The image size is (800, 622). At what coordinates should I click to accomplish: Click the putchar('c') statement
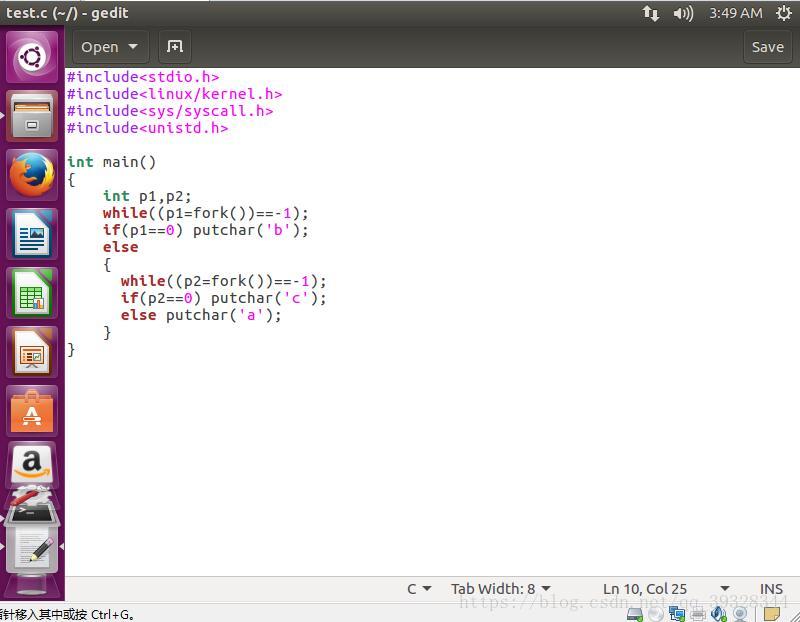[x=268, y=298]
